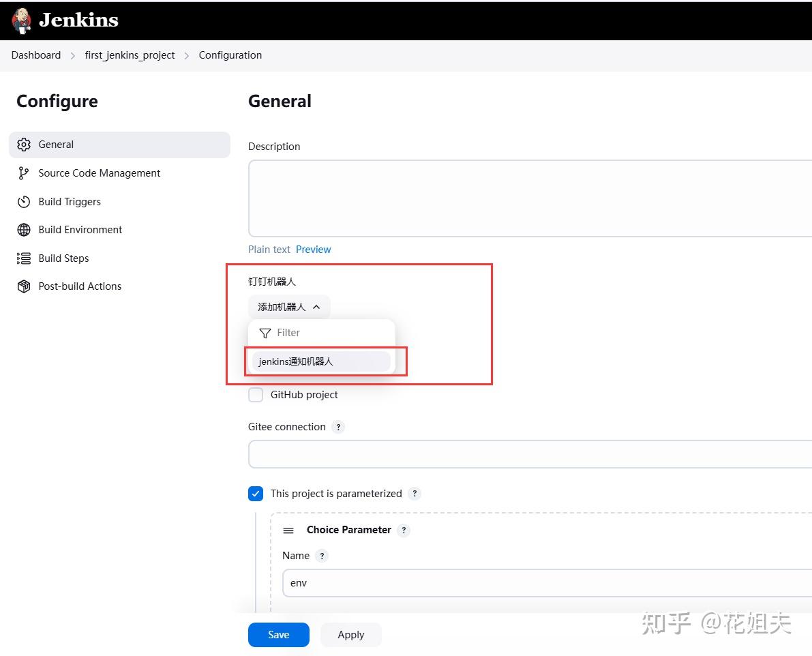Open help for parameter Name
Screen dimensions: 812x656
322,556
